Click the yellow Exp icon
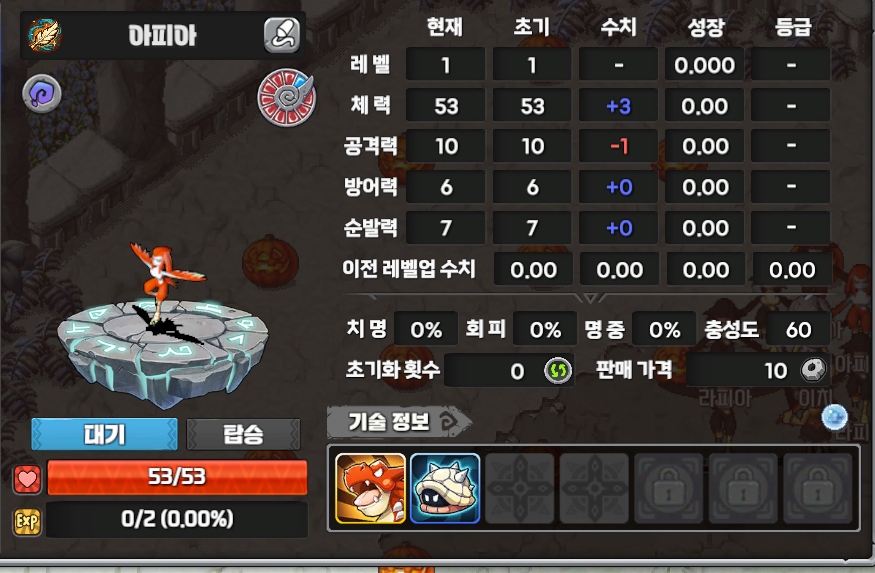The width and height of the screenshot is (875, 573). (x=27, y=522)
